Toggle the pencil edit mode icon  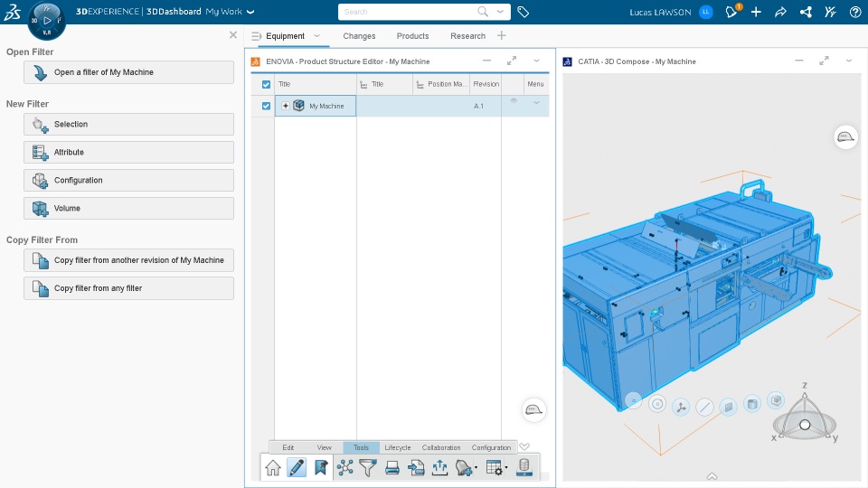(x=297, y=467)
